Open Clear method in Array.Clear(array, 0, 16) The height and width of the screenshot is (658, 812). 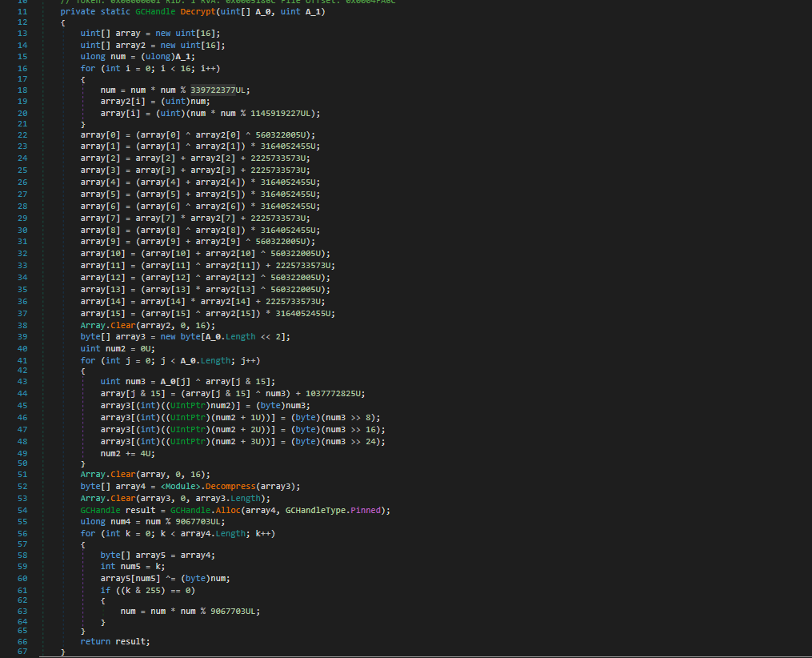pos(122,474)
